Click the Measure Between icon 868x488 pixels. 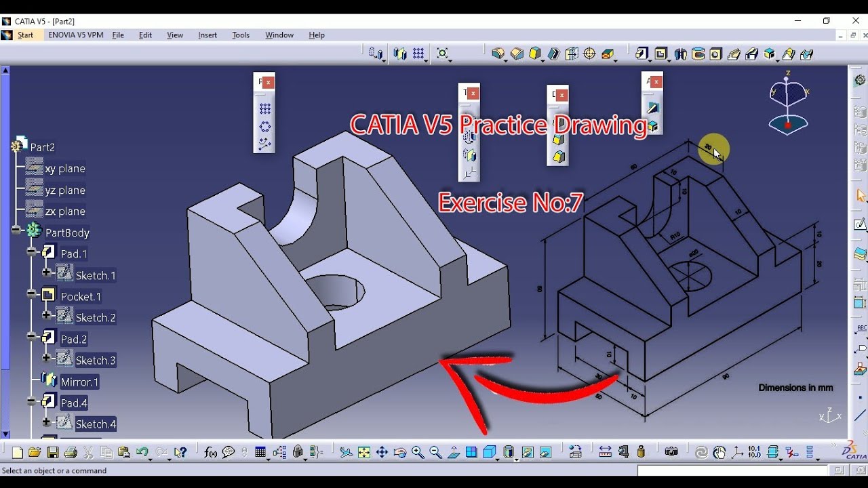(x=606, y=452)
